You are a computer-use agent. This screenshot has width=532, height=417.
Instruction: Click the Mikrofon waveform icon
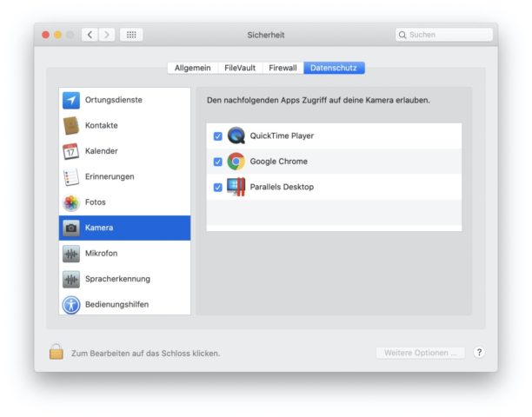click(71, 254)
